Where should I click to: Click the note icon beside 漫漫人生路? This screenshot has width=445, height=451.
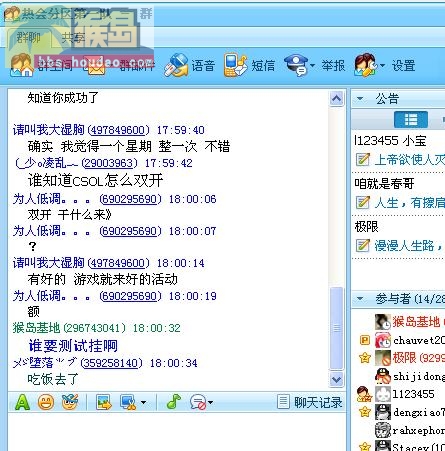[x=363, y=245]
